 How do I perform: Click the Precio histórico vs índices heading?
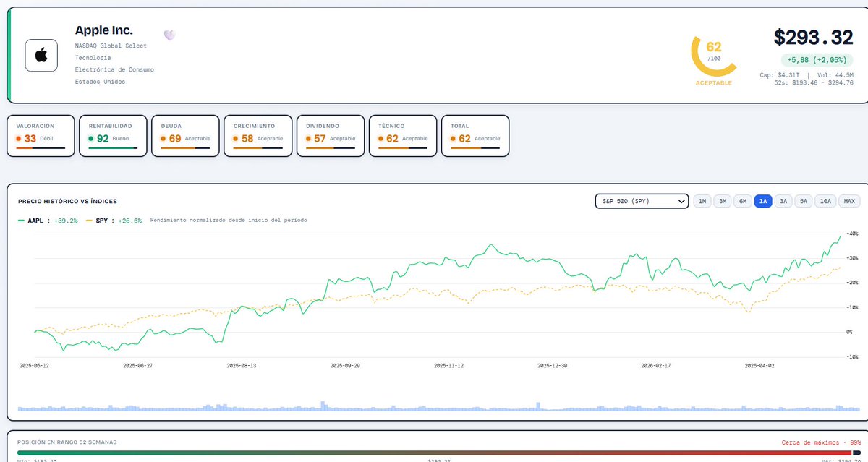click(68, 201)
